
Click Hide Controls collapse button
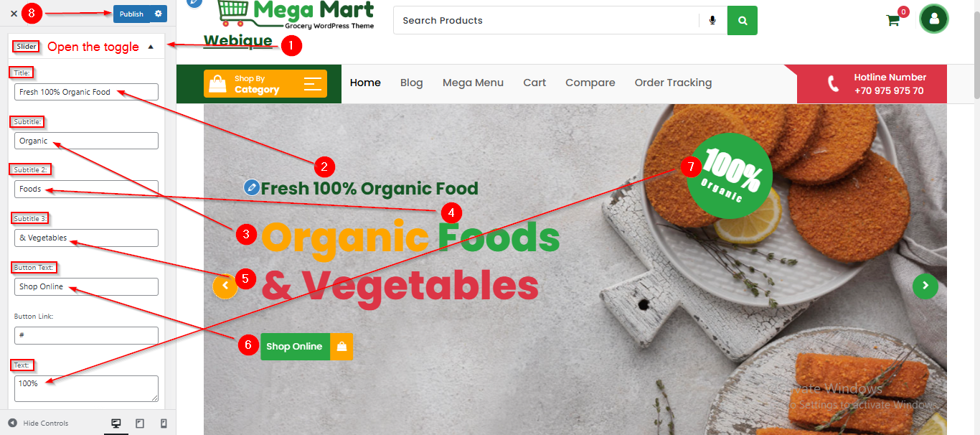[x=39, y=424]
